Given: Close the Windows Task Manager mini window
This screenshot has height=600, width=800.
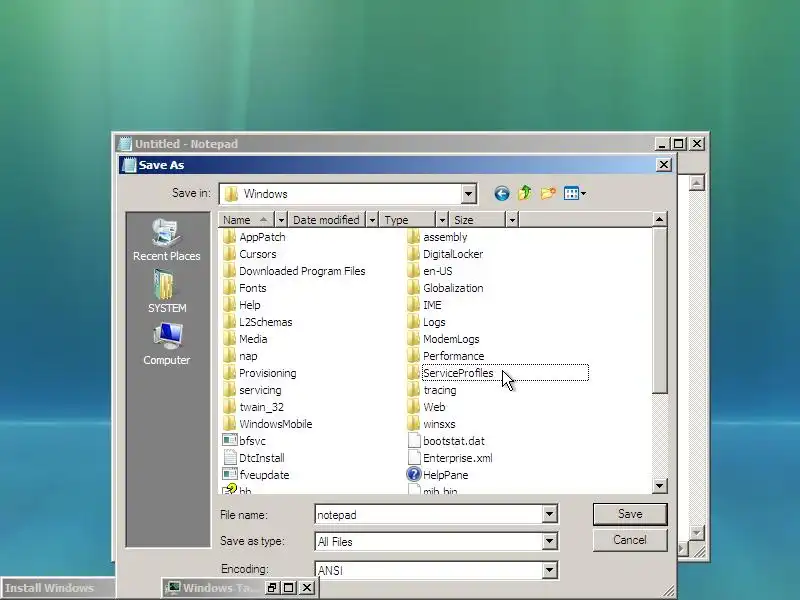Looking at the screenshot, I should pos(307,588).
